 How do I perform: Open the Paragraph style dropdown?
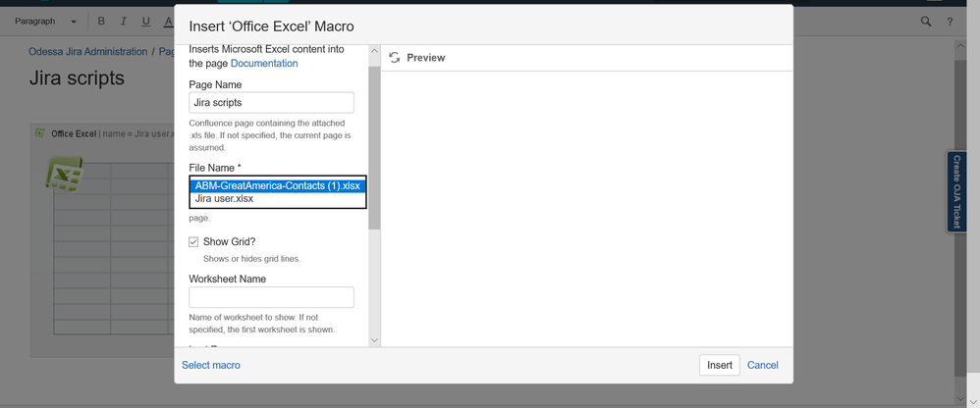(x=45, y=22)
